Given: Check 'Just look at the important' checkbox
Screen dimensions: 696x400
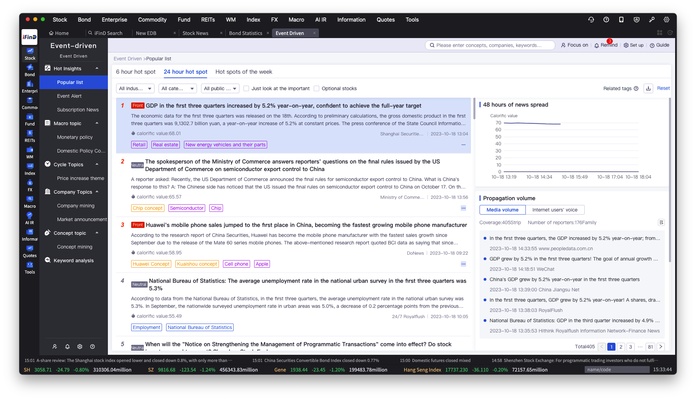Looking at the screenshot, I should click(246, 88).
